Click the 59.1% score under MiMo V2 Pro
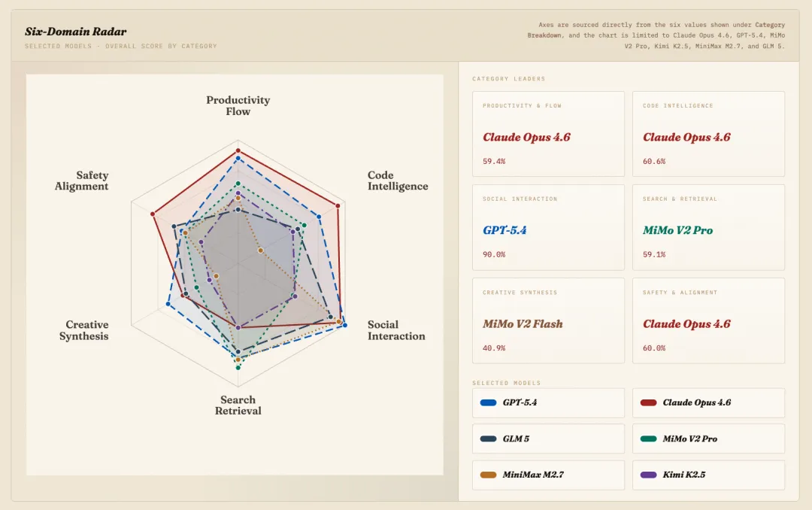Image resolution: width=812 pixels, height=510 pixels. (654, 254)
